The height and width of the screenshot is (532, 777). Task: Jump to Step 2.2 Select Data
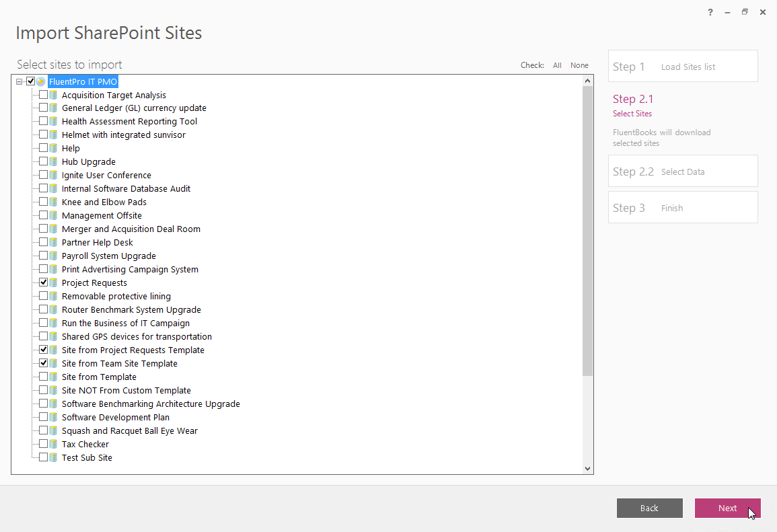[x=683, y=171]
